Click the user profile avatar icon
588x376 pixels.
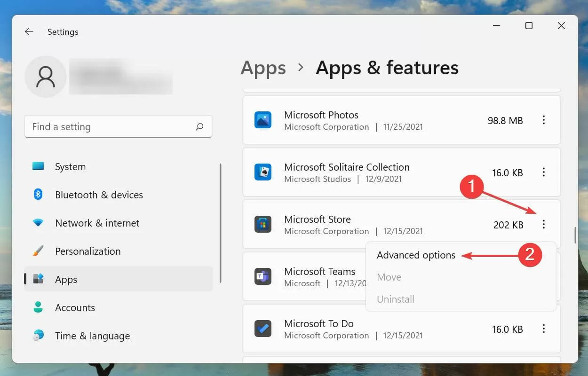[46, 77]
